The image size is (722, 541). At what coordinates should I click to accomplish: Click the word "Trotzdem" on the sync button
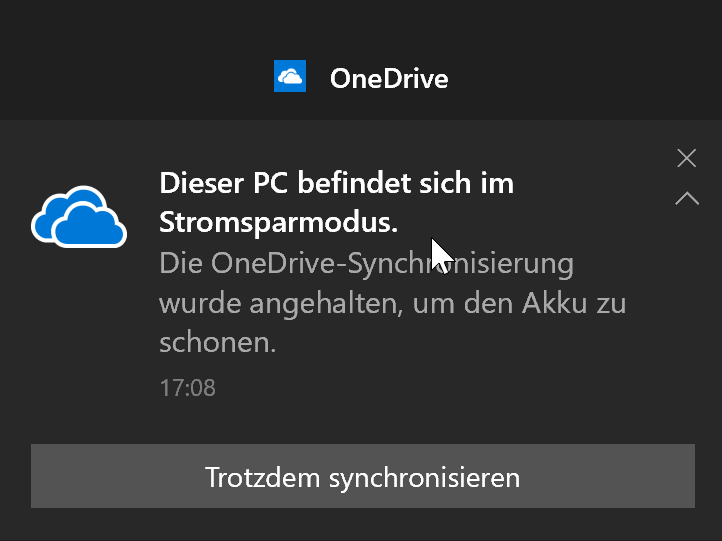coord(263,477)
